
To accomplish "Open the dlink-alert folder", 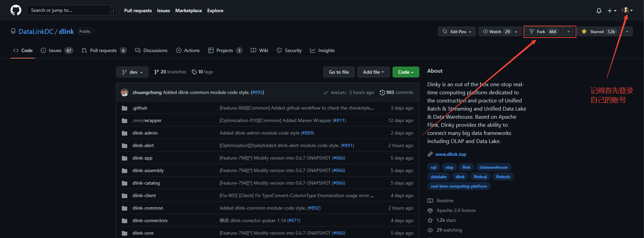I will (x=143, y=145).
